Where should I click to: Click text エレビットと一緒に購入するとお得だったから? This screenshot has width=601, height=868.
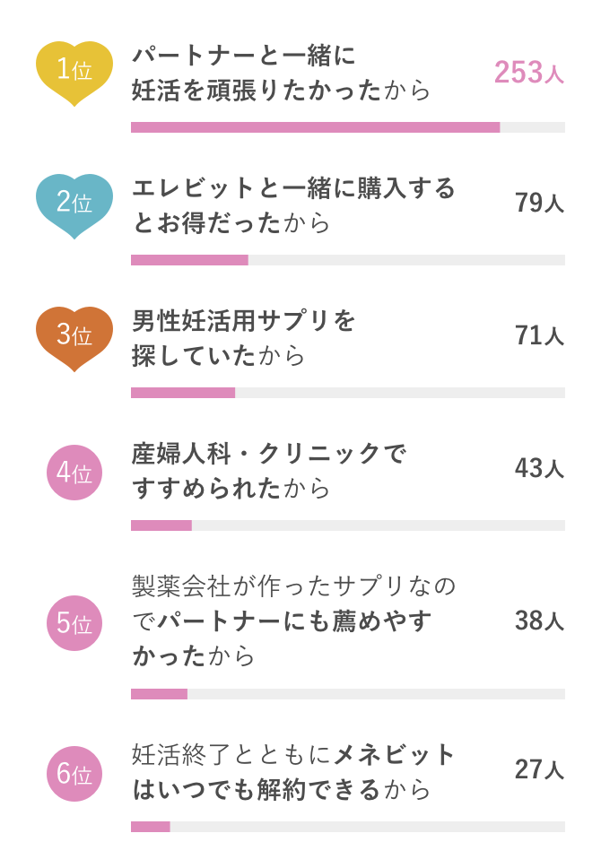point(293,206)
